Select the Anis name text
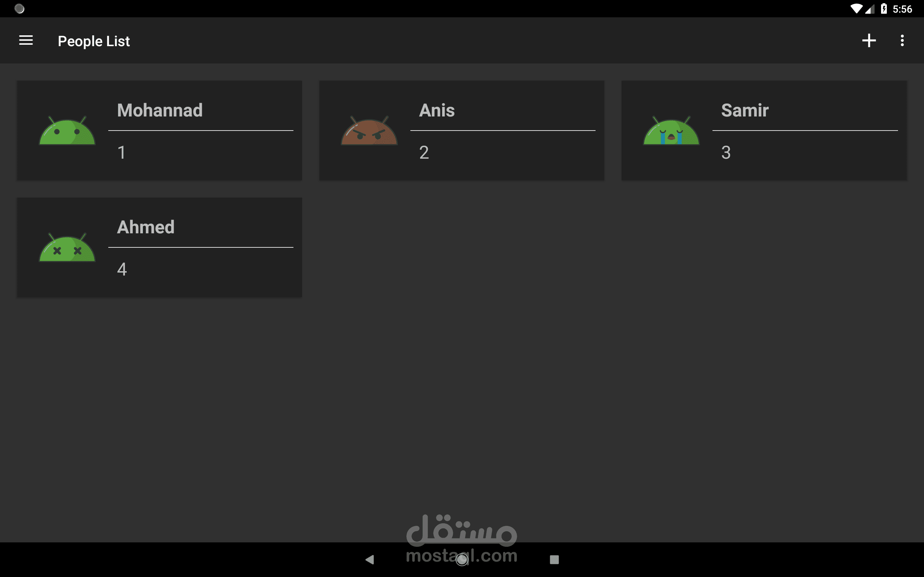924x577 pixels. (437, 110)
